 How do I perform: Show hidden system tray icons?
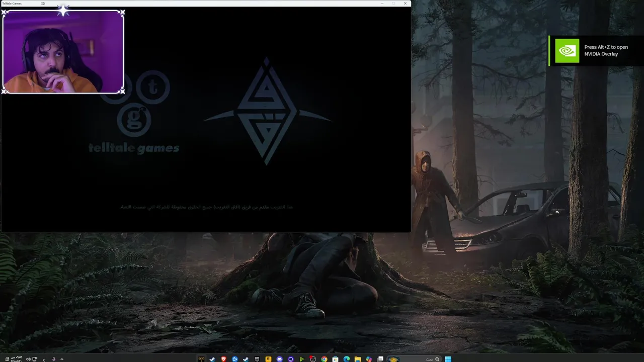point(62,359)
